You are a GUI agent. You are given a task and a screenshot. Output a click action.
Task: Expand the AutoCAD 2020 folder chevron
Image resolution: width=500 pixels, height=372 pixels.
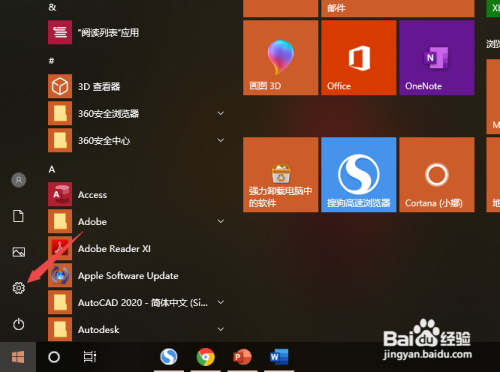click(221, 302)
